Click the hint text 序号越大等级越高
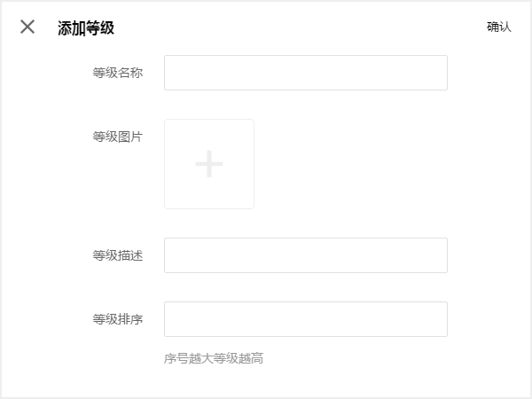Image resolution: width=532 pixels, height=399 pixels. point(214,358)
